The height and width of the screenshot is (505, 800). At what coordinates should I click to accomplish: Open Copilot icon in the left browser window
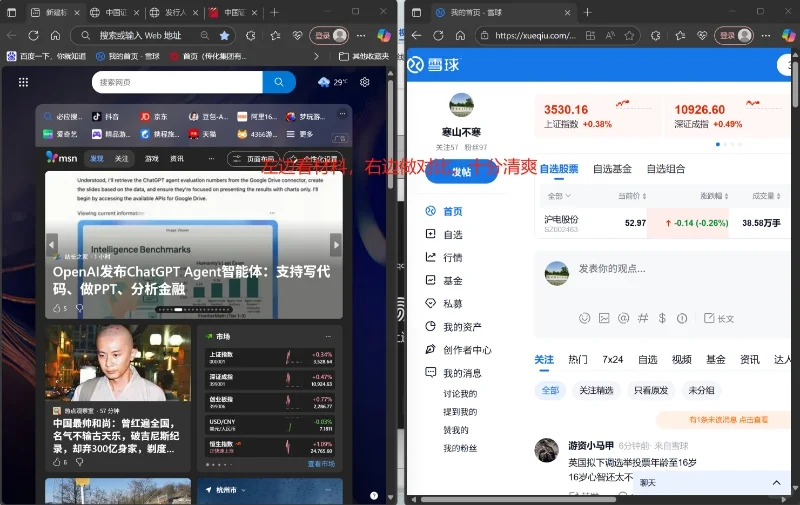click(x=384, y=35)
